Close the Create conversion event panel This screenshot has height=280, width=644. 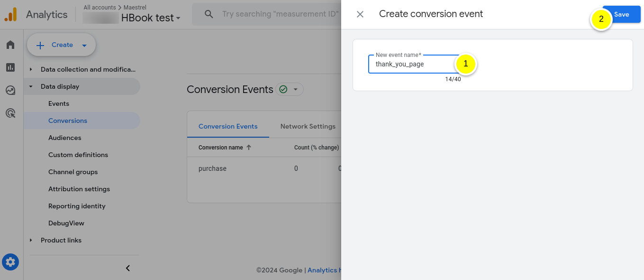tap(360, 14)
